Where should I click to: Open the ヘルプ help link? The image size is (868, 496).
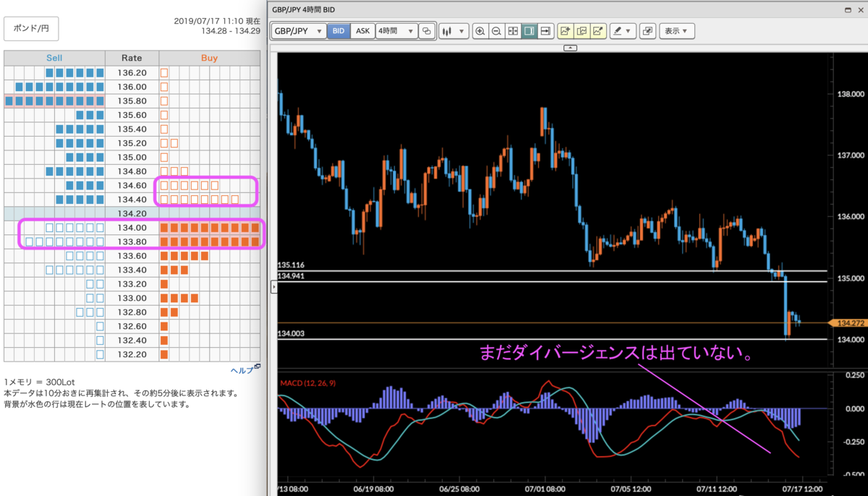pyautogui.click(x=244, y=369)
